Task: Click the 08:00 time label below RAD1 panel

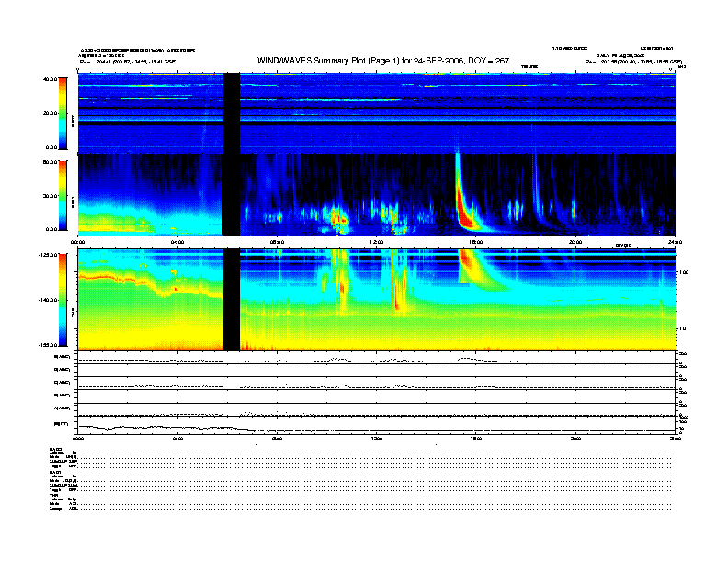Action: pyautogui.click(x=277, y=242)
